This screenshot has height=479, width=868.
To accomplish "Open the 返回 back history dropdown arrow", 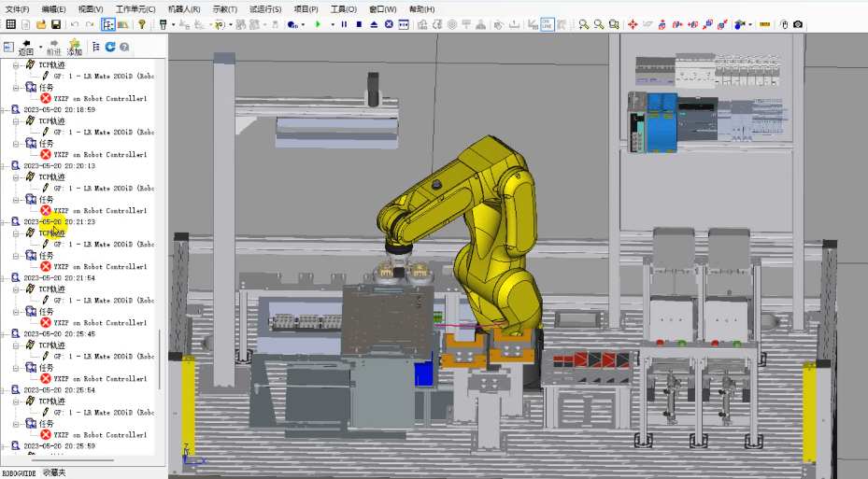I will point(40,47).
